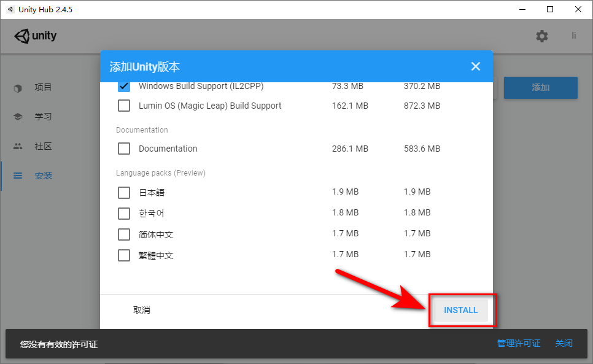Viewport: 593px width, 364px height.
Task: Click the Lumin OS (Magic Leap) Build Support label
Action: click(210, 106)
